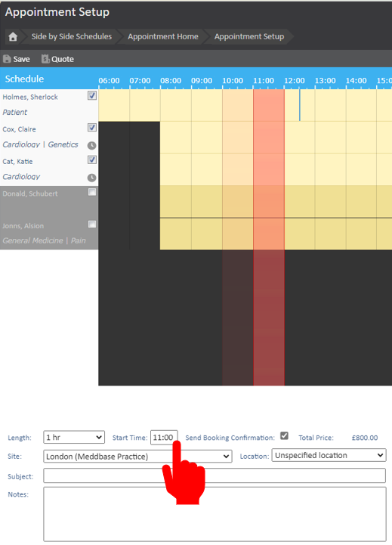Image resolution: width=392 pixels, height=545 pixels.
Task: Open the Length dropdown showing 1 hr
Action: pos(74,437)
